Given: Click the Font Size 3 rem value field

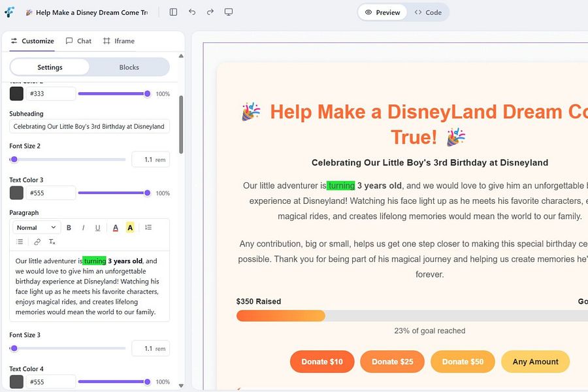Looking at the screenshot, I should (x=151, y=348).
